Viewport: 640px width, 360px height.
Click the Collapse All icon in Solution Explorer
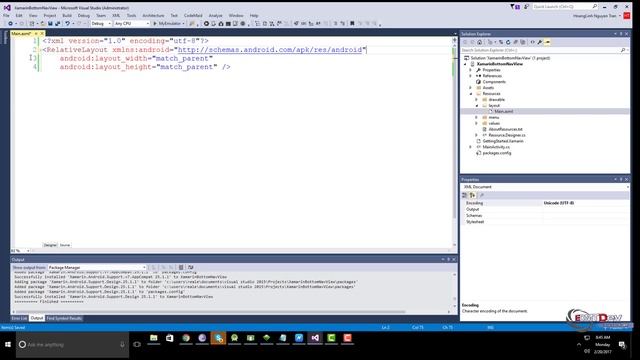coord(516,42)
